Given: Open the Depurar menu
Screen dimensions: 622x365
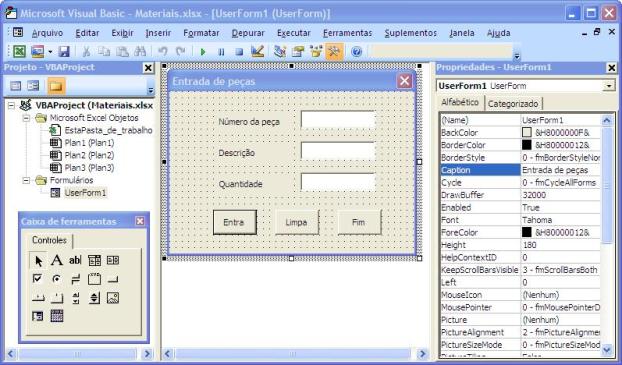Looking at the screenshot, I should coord(248,33).
